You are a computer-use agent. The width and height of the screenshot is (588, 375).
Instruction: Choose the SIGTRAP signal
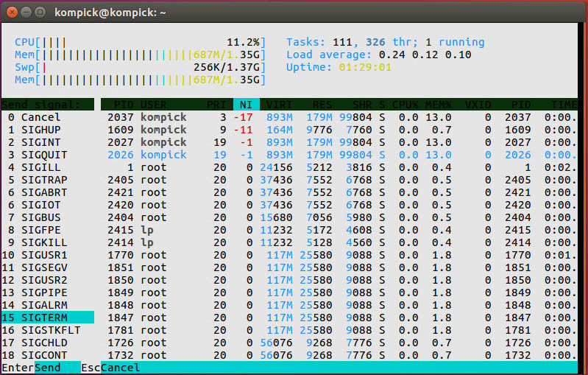(x=48, y=180)
